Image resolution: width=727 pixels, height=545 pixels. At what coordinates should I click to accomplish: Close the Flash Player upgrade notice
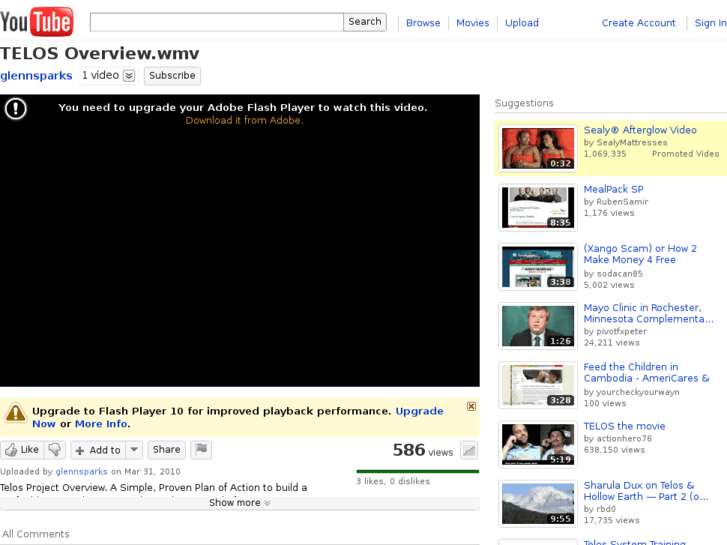click(472, 406)
